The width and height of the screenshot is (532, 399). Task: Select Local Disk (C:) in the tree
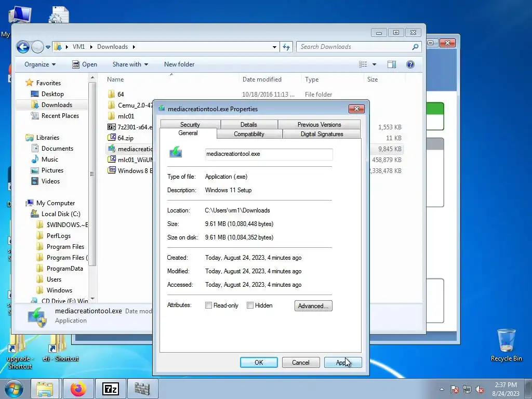56,214
